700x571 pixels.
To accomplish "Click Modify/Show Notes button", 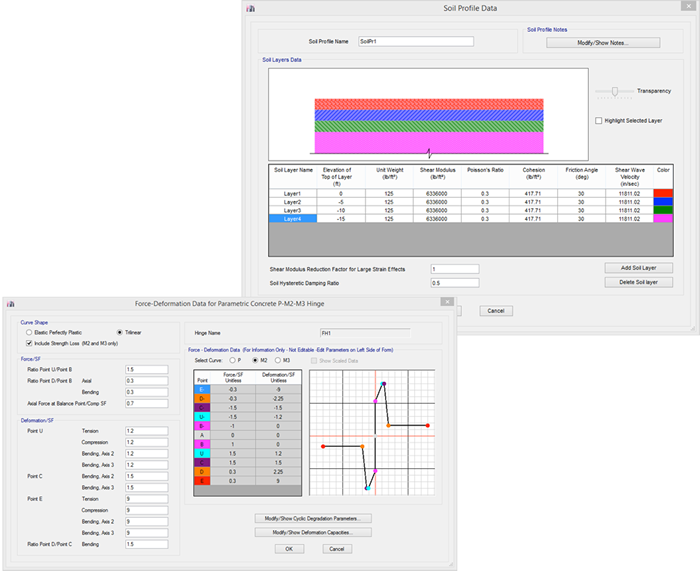I will pyautogui.click(x=603, y=43).
